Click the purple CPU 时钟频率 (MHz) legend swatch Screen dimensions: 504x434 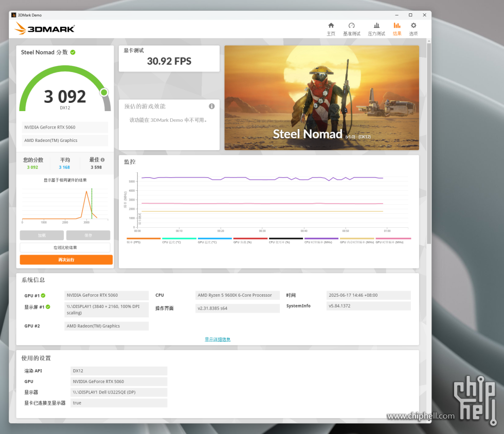321,239
